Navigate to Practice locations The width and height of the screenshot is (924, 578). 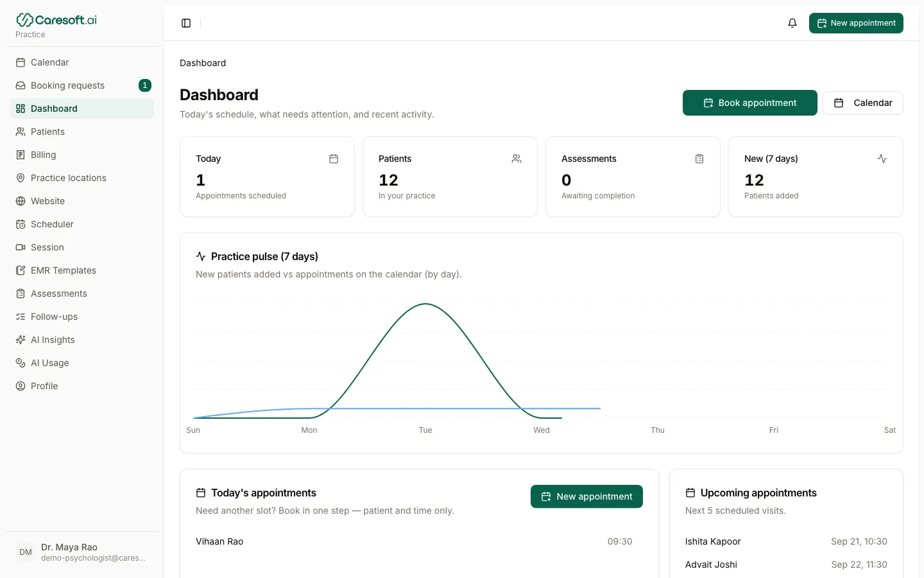click(x=82, y=178)
